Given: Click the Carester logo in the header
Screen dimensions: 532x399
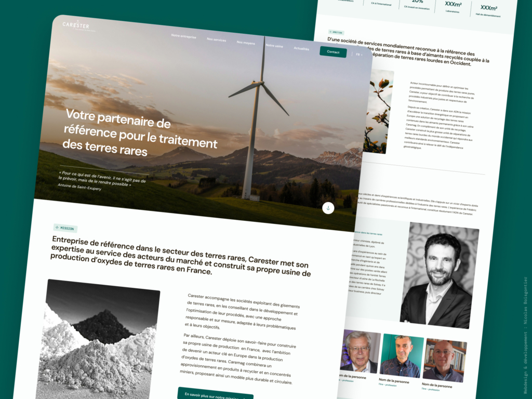Looking at the screenshot, I should pyautogui.click(x=76, y=26).
